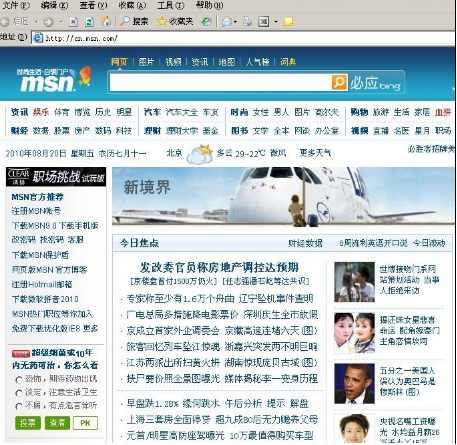The height and width of the screenshot is (445, 457).
Task: Expand the Mail icon dropdown arrow
Action: coord(235,22)
